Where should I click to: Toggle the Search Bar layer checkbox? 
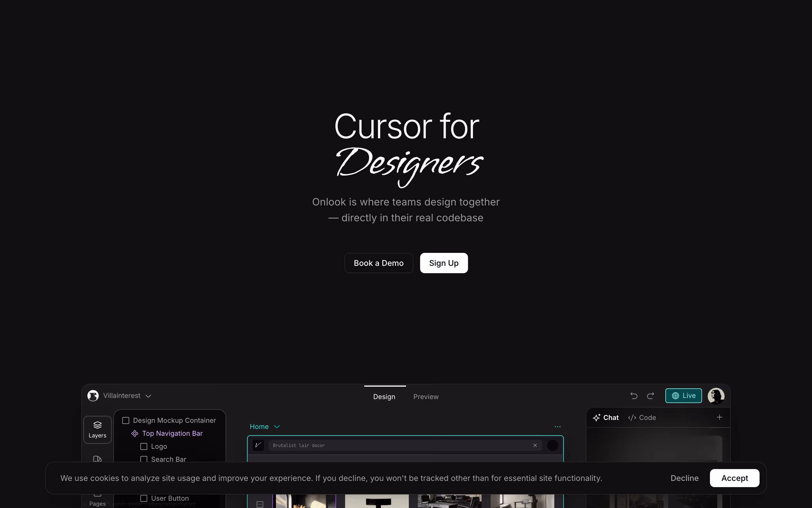coord(144,459)
